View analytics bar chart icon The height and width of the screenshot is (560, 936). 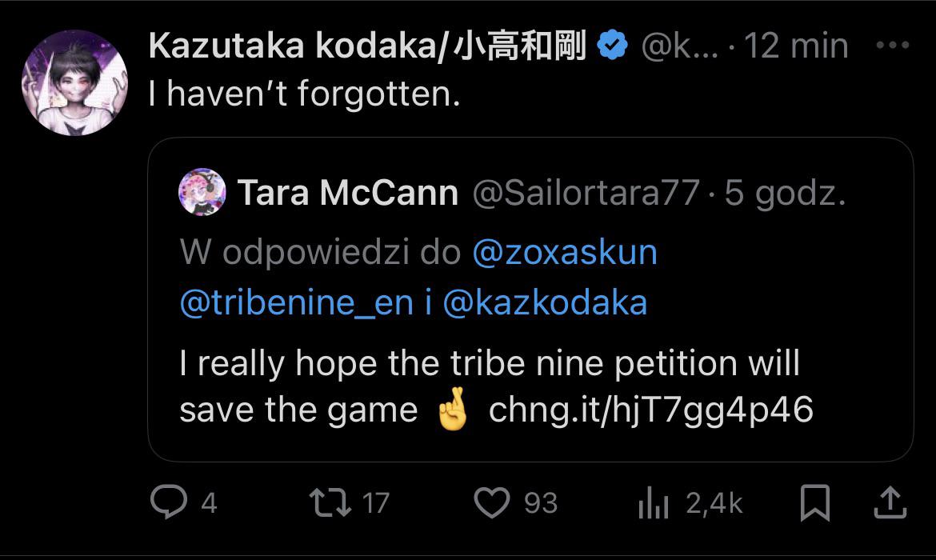(654, 502)
